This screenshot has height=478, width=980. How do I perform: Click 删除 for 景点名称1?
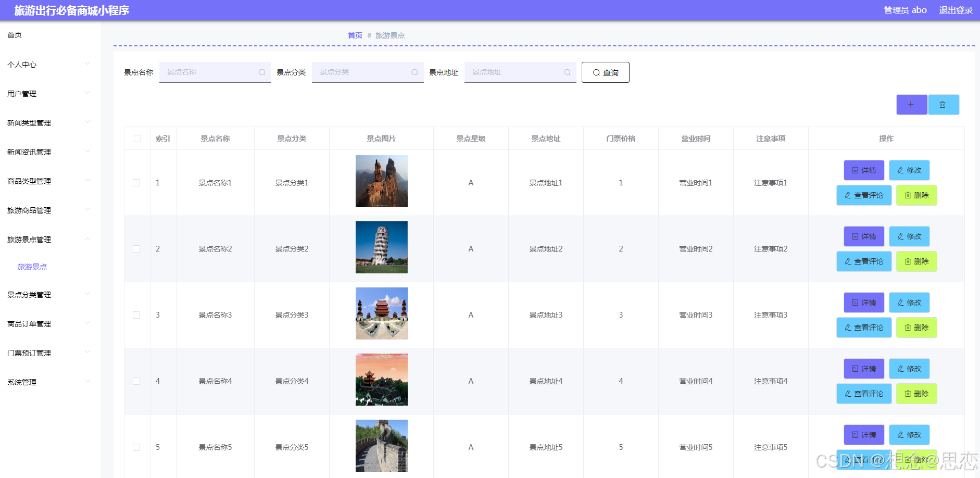(x=916, y=195)
